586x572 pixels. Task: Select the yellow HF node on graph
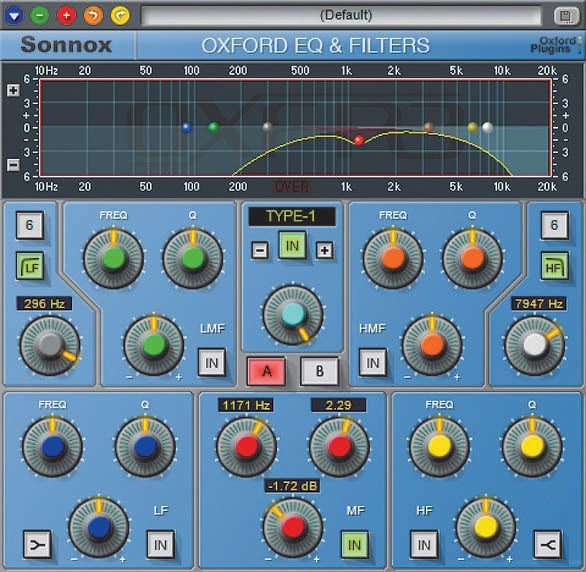point(473,127)
